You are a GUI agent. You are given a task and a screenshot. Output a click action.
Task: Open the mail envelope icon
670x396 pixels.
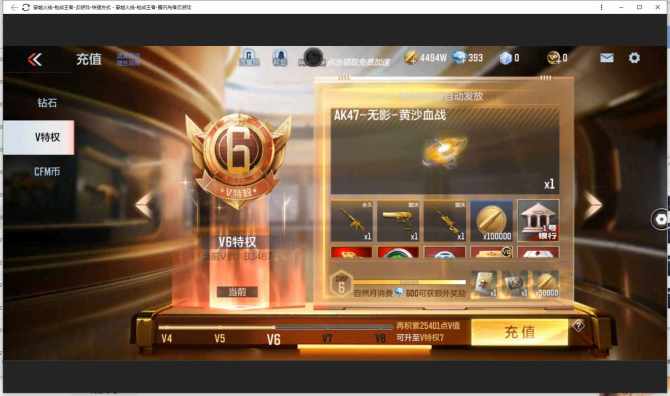[607, 58]
